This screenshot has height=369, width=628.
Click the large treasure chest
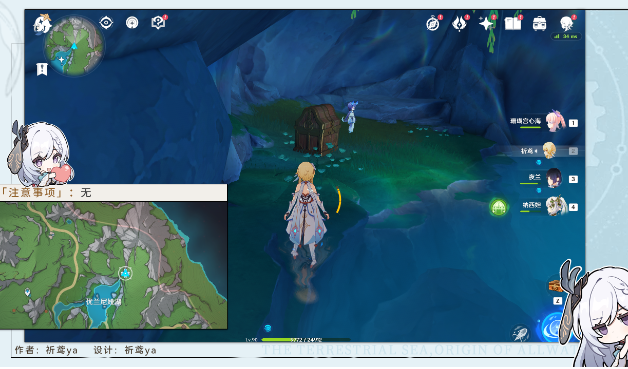pyautogui.click(x=317, y=129)
